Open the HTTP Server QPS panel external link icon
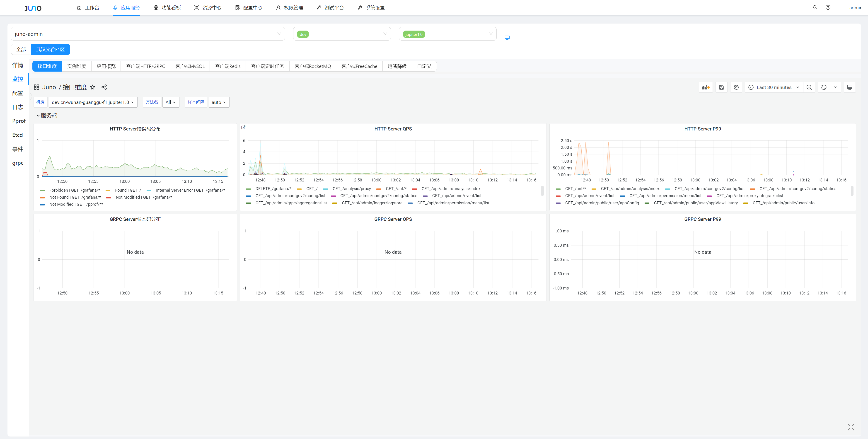Viewport: 868px width, 439px height. [243, 127]
